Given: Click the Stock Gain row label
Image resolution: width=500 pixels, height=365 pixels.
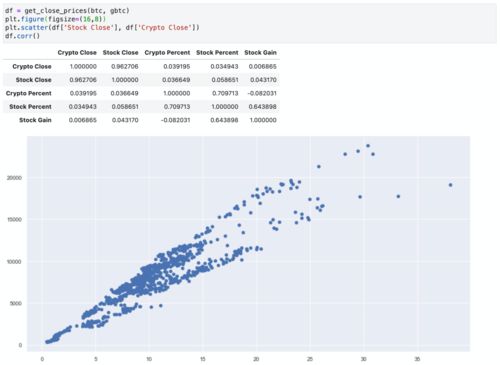Looking at the screenshot, I should pyautogui.click(x=35, y=120).
